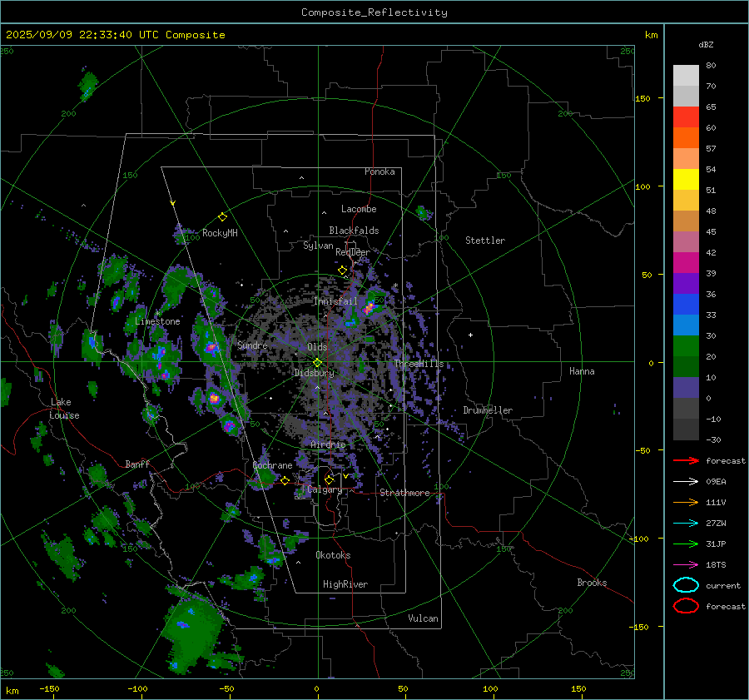749x700 pixels.
Task: Click the Sylvan label
Action: (x=318, y=246)
